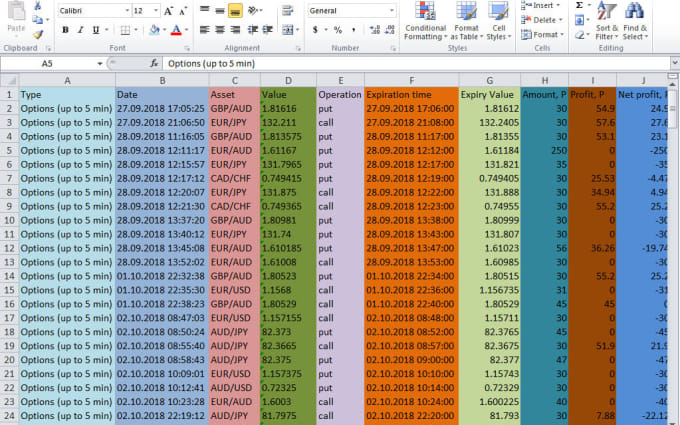
Task: Select row 12 header
Action: pyautogui.click(x=9, y=248)
